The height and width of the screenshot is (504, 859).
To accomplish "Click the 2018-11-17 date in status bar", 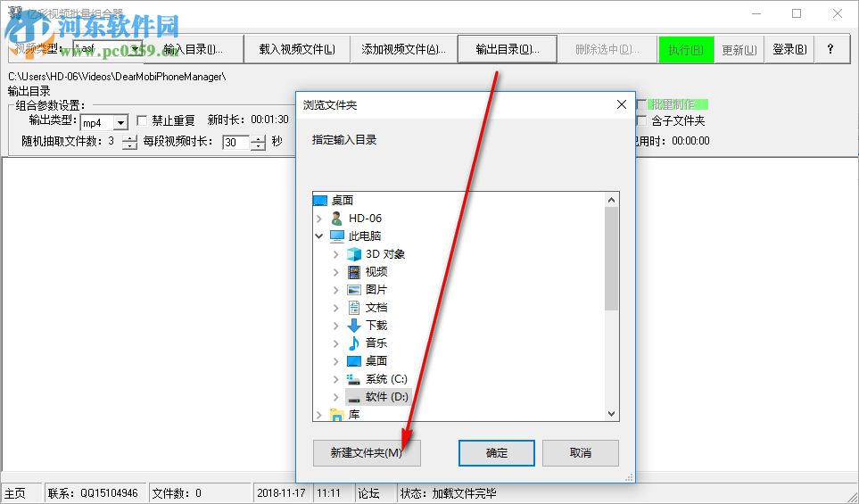I will click(281, 493).
